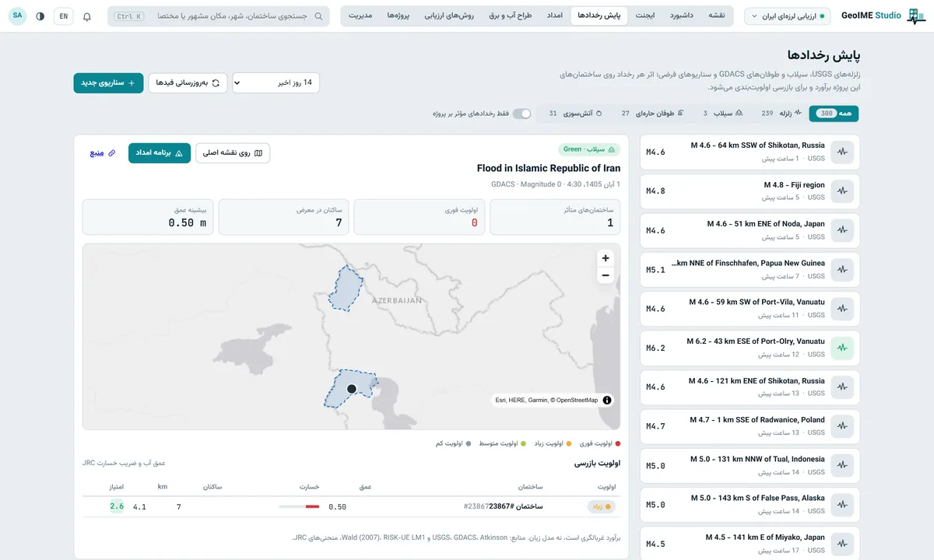Focus the building and city search field
Image resolution: width=934 pixels, height=560 pixels.
pyautogui.click(x=219, y=16)
